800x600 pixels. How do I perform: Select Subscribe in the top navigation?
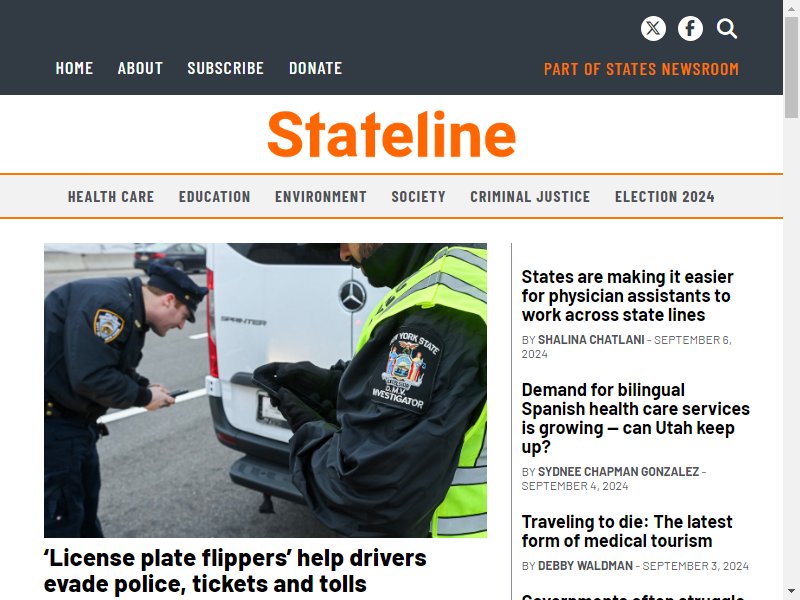coord(226,68)
